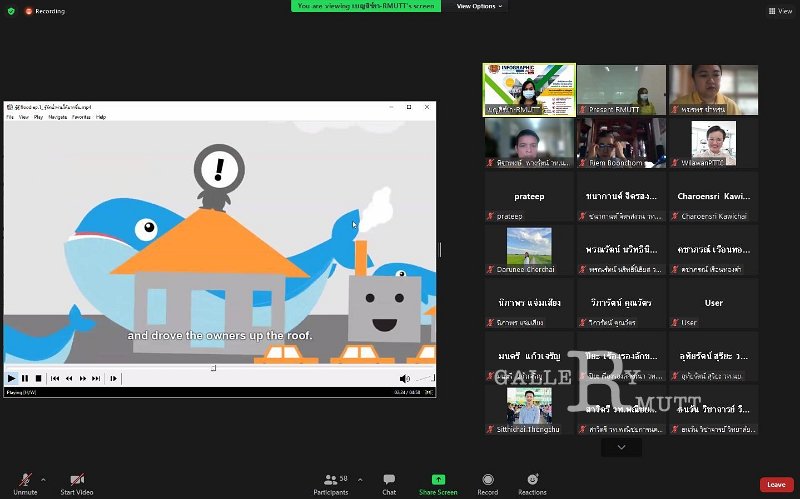800x499 pixels.
Task: Select the active speaker tile with green border
Action: pyautogui.click(x=529, y=89)
